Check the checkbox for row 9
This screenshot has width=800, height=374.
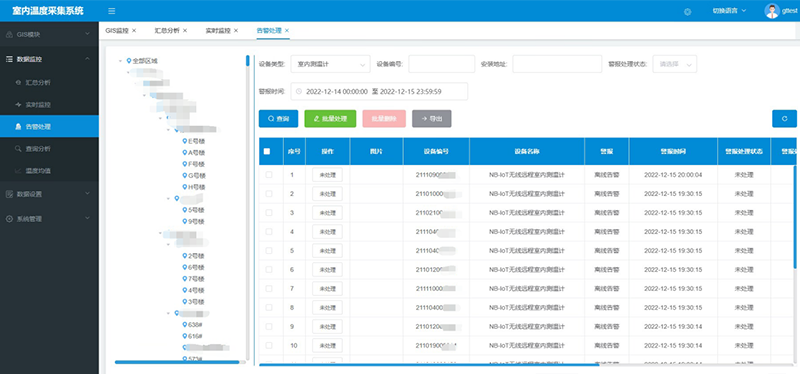(269, 327)
